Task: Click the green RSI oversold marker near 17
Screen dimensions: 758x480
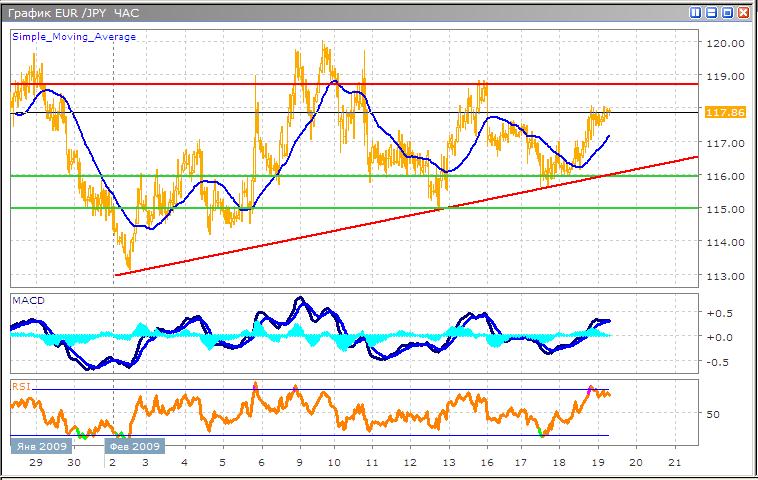Action: click(x=542, y=432)
